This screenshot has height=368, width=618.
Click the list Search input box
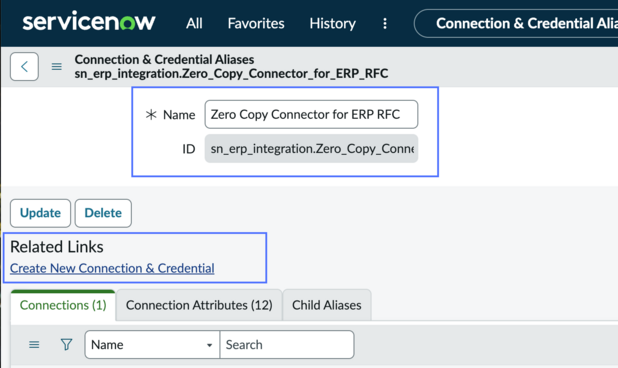click(x=287, y=345)
